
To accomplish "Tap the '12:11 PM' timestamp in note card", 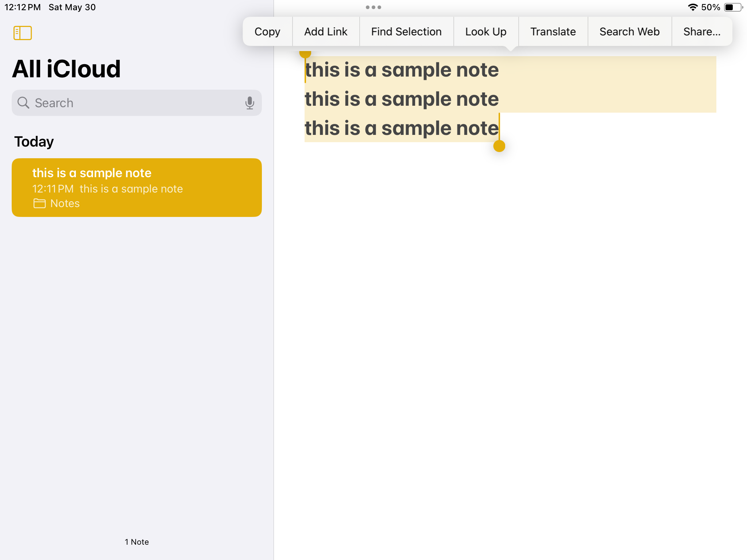I will pyautogui.click(x=53, y=189).
